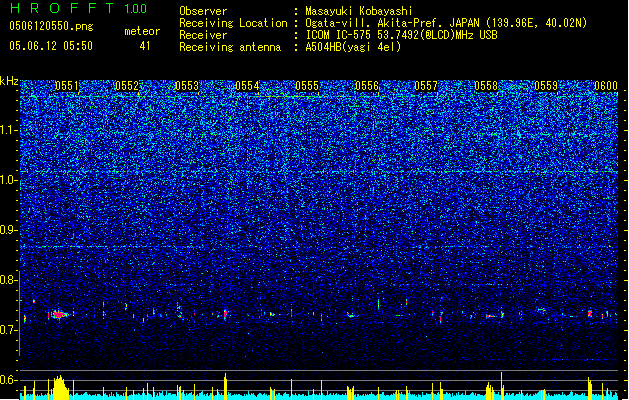Click location text Ogata-vill. Akita-Pref. JAPAN
The image size is (629, 400).
pyautogui.click(x=392, y=23)
